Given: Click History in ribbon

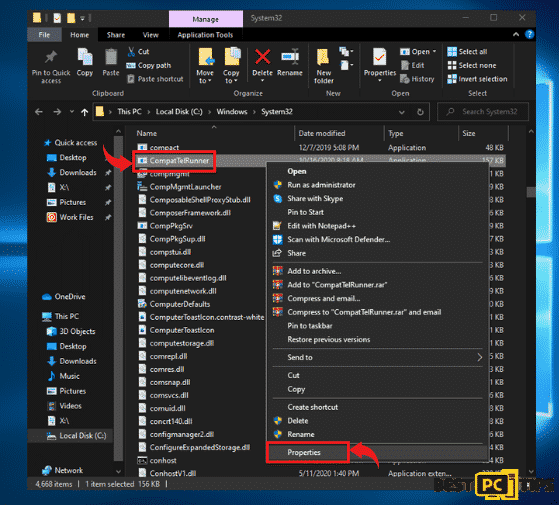Looking at the screenshot, I should pyautogui.click(x=417, y=79).
